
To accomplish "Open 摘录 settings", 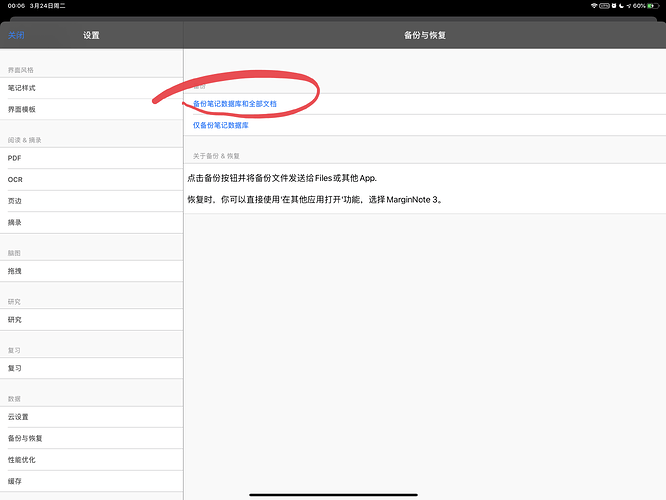I will [x=91, y=222].
